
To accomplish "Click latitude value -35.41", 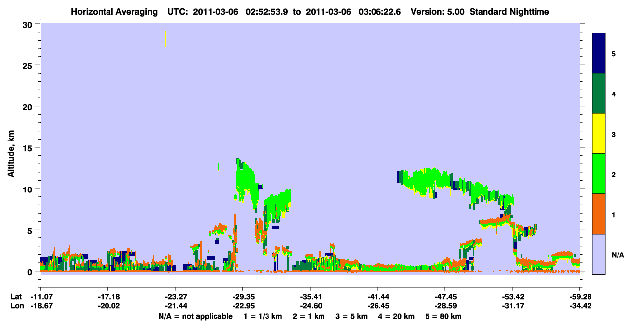I will point(310,297).
